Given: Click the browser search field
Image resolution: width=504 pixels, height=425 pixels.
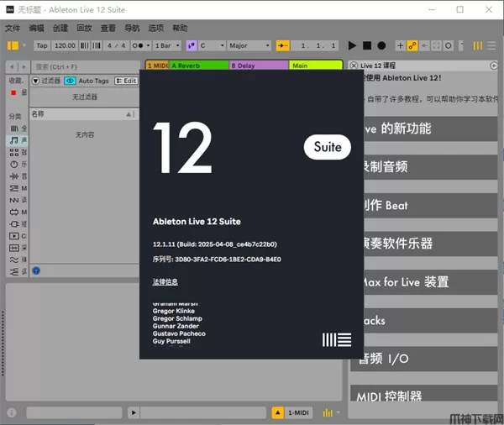Looking at the screenshot, I should click(80, 66).
